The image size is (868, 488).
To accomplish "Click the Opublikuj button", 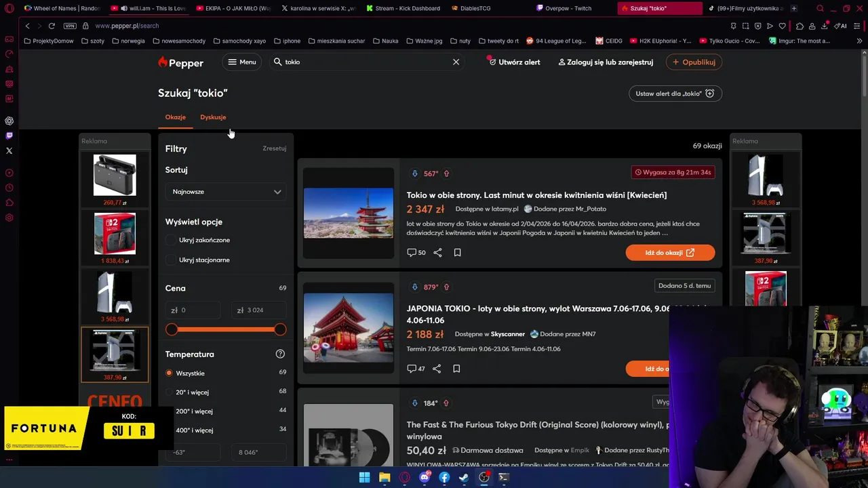I will (x=694, y=62).
